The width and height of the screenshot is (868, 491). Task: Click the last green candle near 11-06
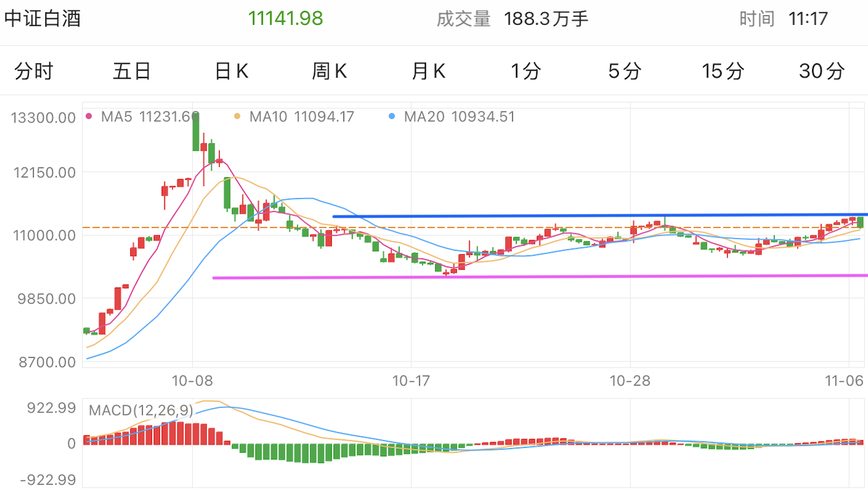click(x=860, y=222)
